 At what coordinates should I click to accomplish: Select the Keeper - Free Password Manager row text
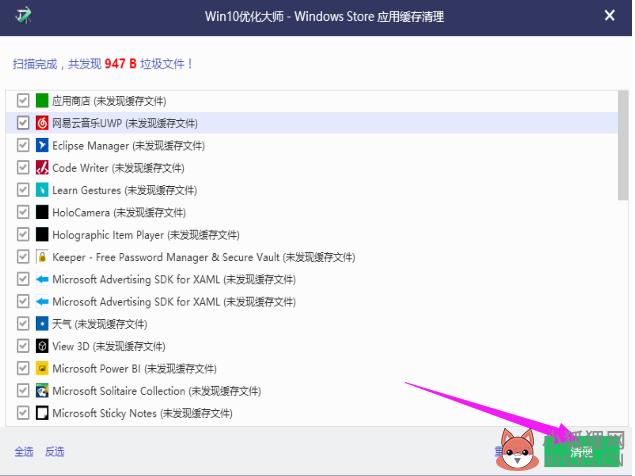point(204,257)
